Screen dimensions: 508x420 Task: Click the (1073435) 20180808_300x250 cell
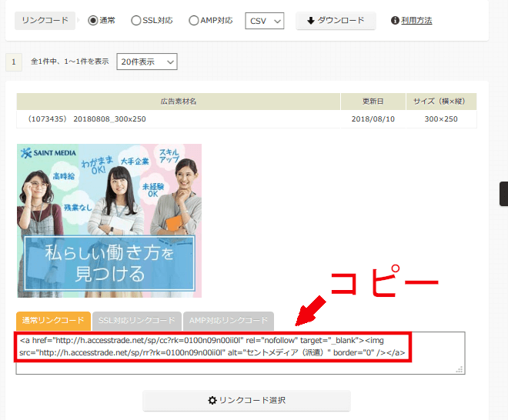[179, 118]
